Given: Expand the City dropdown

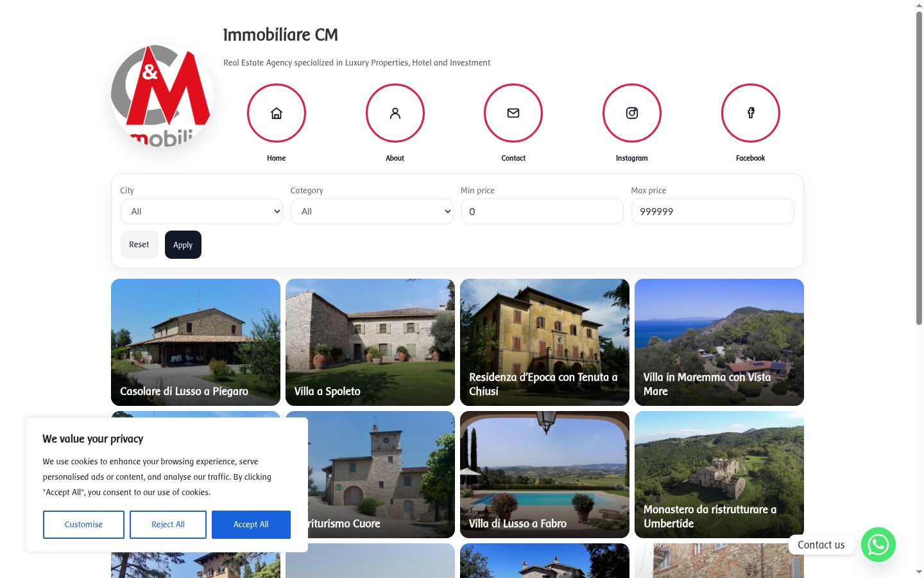Looking at the screenshot, I should [201, 211].
